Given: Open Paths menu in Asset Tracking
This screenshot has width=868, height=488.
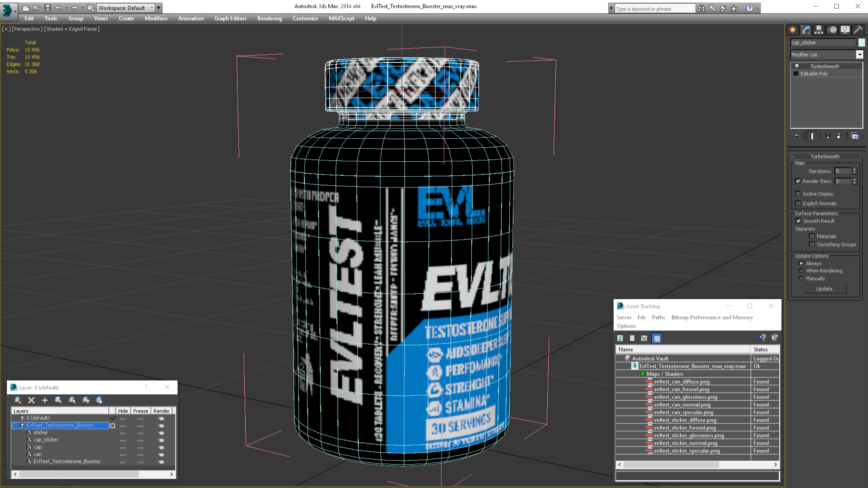Looking at the screenshot, I should point(659,317).
